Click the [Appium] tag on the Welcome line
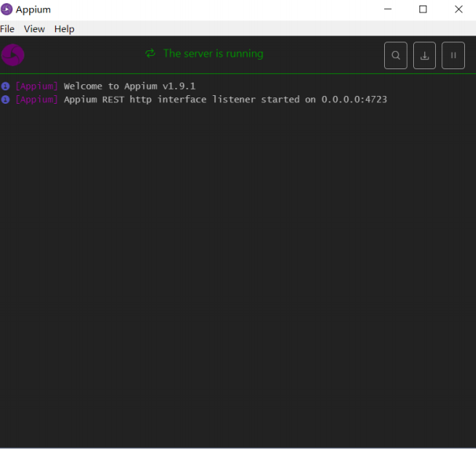 pos(36,86)
